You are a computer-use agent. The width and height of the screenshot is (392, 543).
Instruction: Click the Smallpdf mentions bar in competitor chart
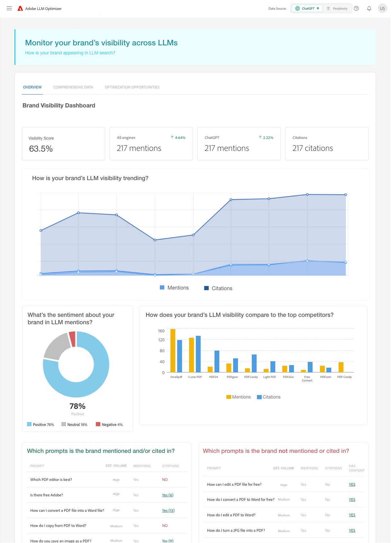(173, 351)
